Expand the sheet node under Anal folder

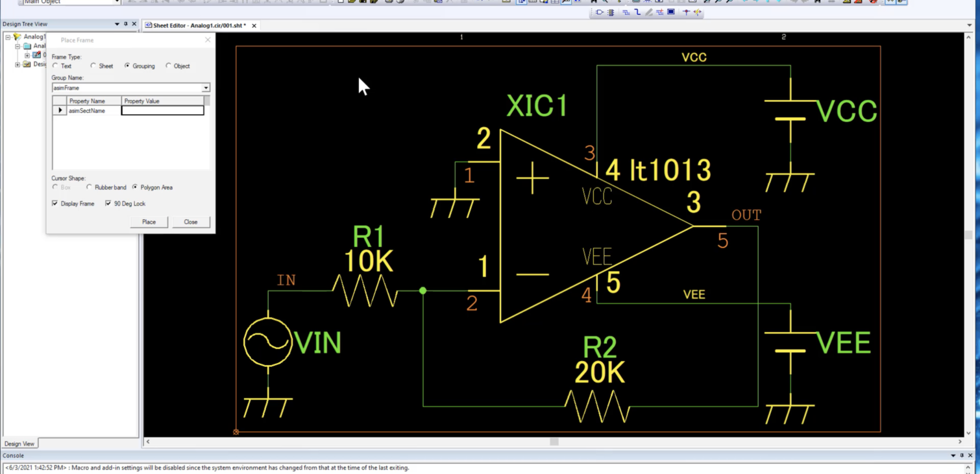(x=27, y=55)
